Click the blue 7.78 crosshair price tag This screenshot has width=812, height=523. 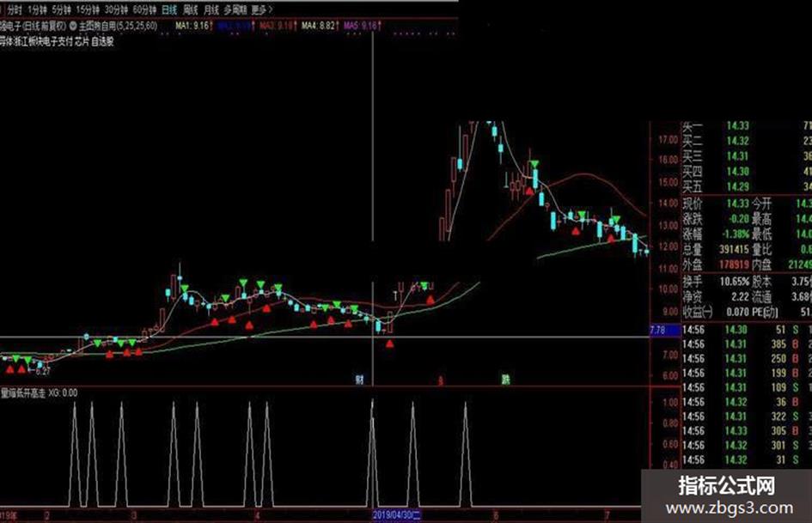665,331
